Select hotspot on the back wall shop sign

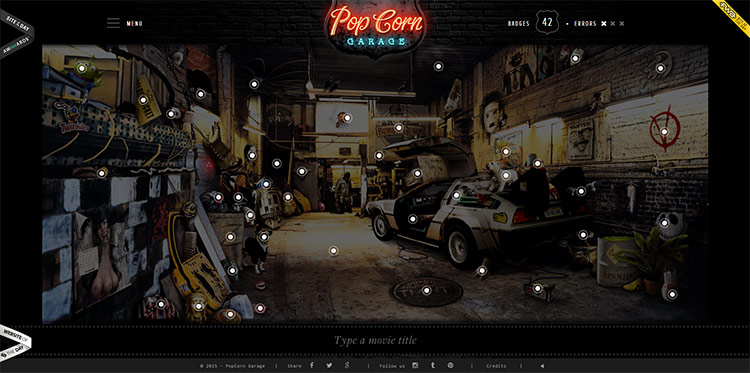pyautogui.click(x=398, y=128)
